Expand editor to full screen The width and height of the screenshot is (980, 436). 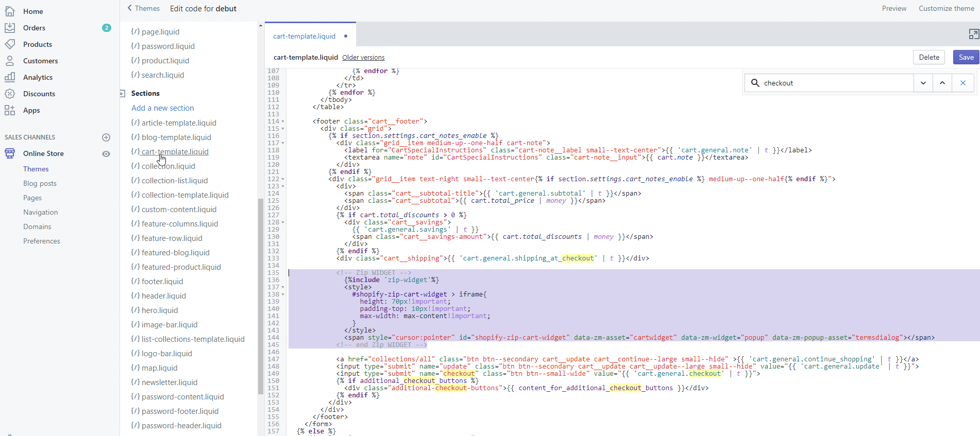[x=973, y=34]
